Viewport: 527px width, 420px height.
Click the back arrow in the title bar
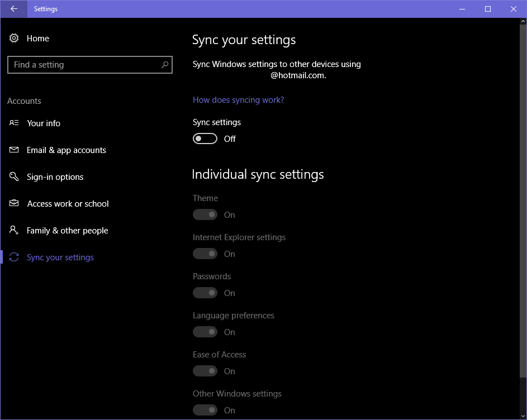pos(13,9)
